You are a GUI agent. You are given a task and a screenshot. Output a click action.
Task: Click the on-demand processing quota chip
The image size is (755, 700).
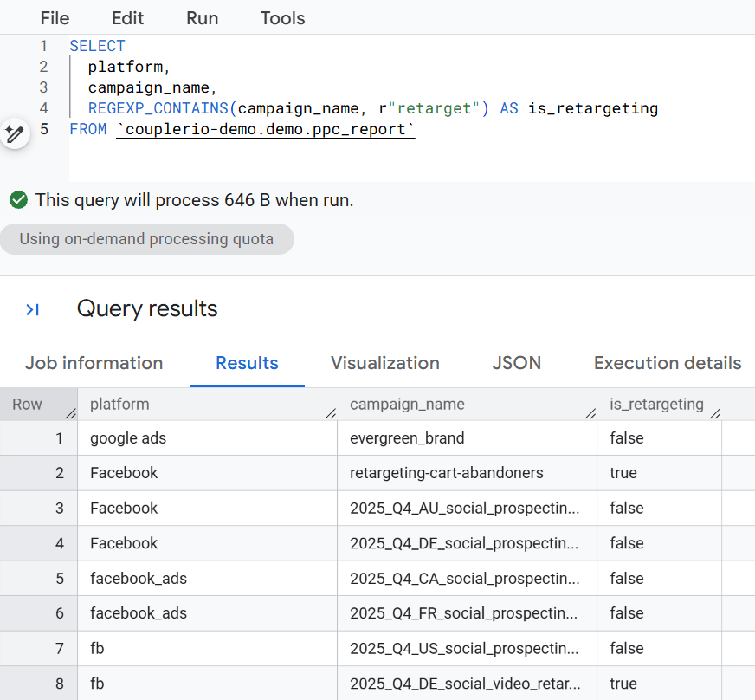point(147,239)
